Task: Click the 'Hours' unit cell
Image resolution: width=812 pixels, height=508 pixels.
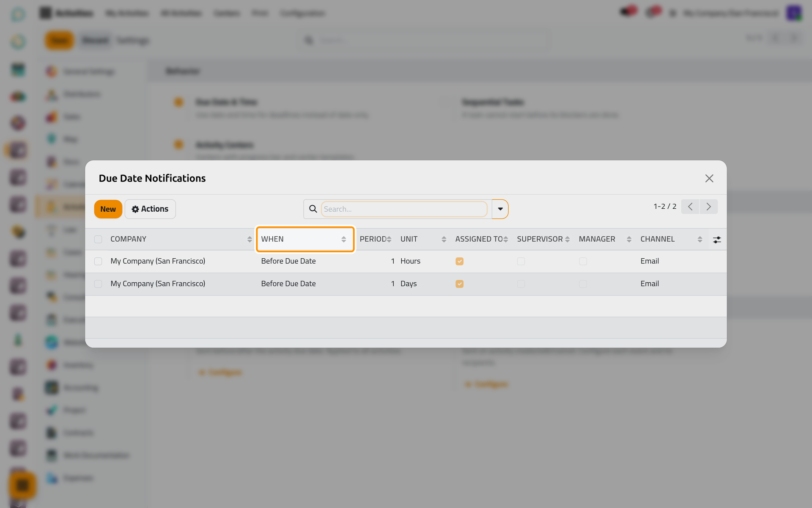Action: click(x=410, y=261)
